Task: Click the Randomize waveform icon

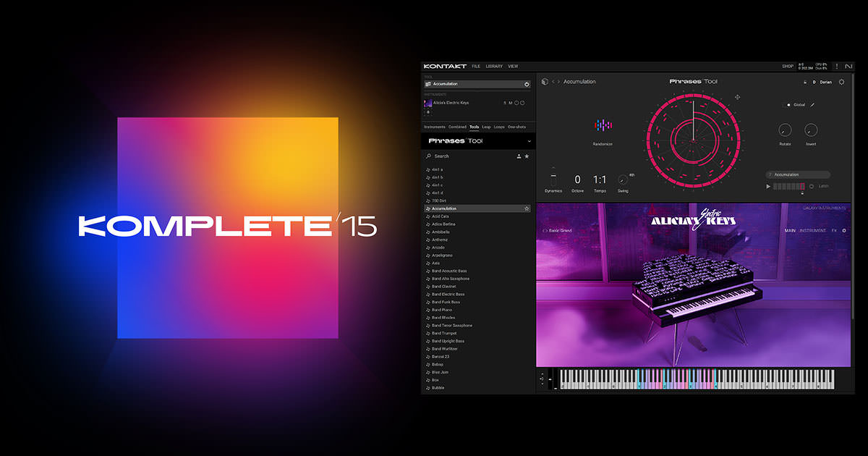Action: click(x=603, y=125)
